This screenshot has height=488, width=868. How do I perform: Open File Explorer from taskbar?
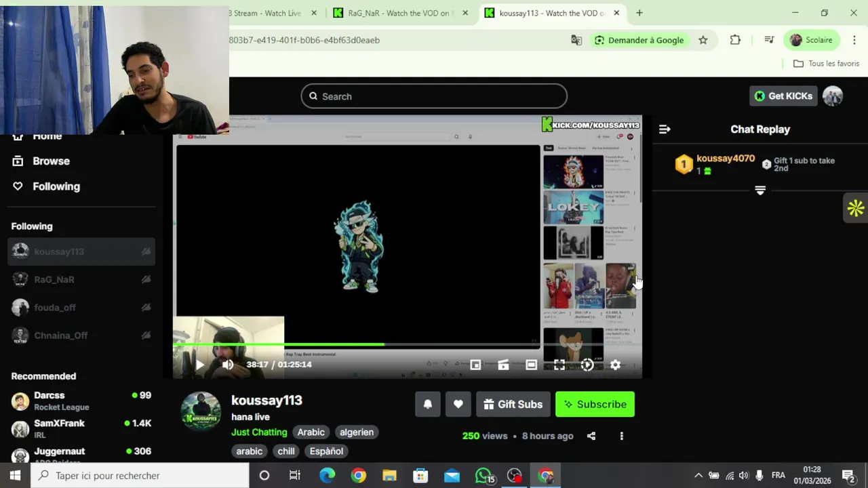coord(389,476)
